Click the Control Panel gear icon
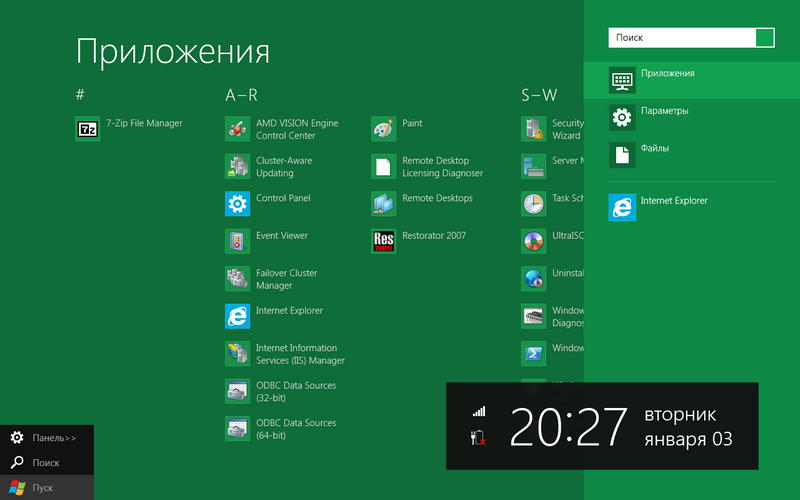This screenshot has width=800, height=500. coord(237,204)
